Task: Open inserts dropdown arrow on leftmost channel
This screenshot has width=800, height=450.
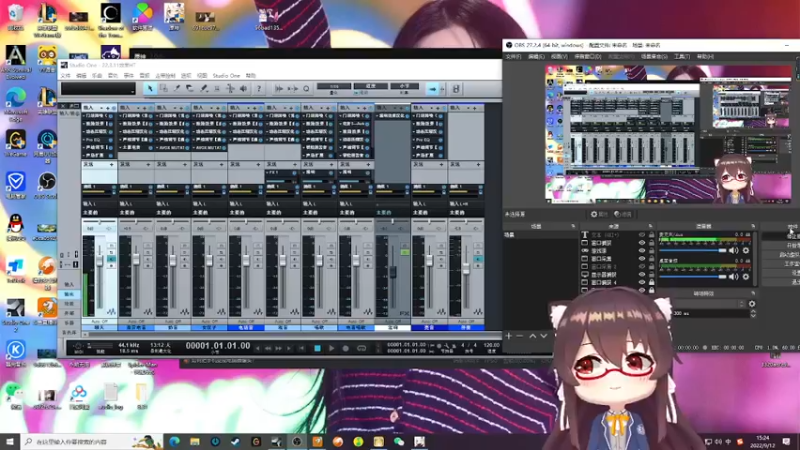Action: 102,108
